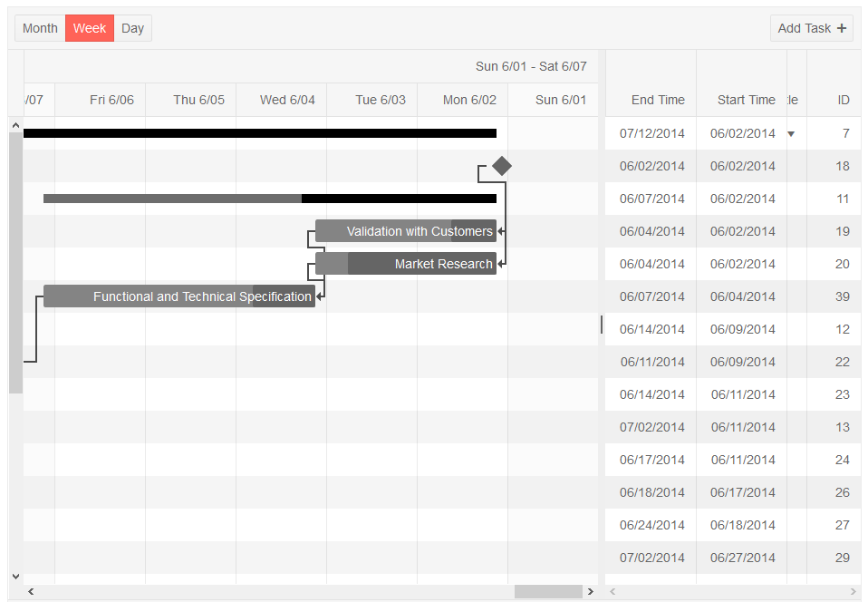Select the milestone diamond marker
Image resolution: width=868 pixels, height=602 pixels.
tap(503, 166)
